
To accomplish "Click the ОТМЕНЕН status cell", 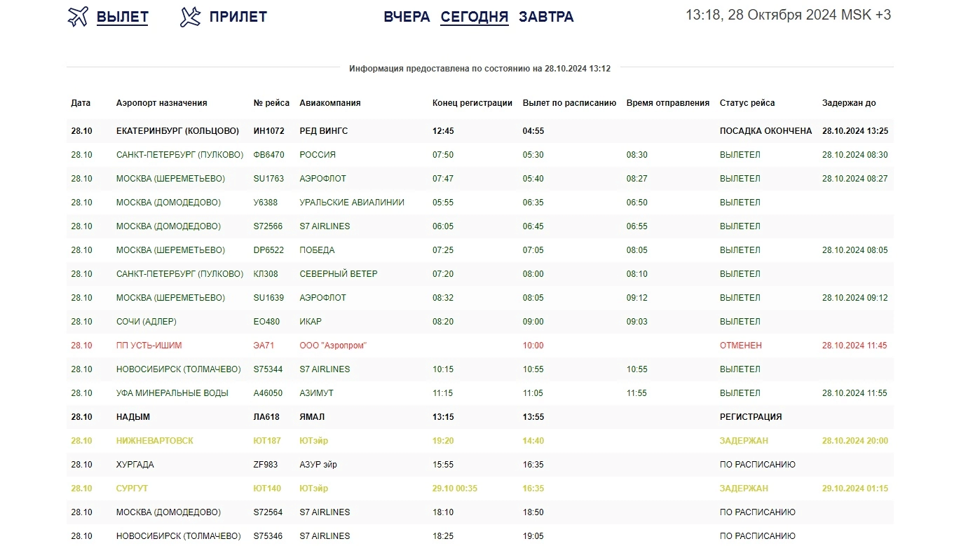I will click(741, 346).
